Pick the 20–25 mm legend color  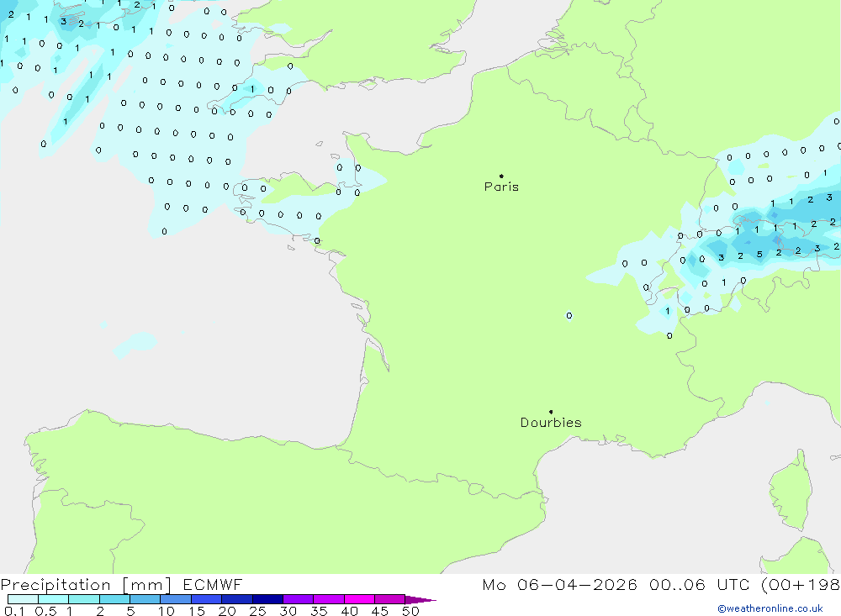[x=237, y=599]
